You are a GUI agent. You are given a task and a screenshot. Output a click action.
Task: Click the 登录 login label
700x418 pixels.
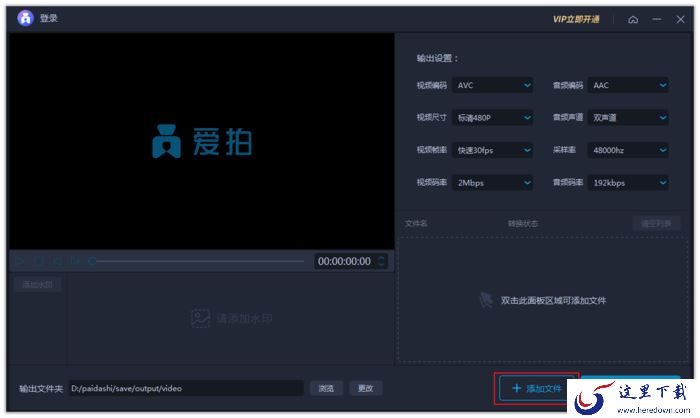pyautogui.click(x=49, y=18)
